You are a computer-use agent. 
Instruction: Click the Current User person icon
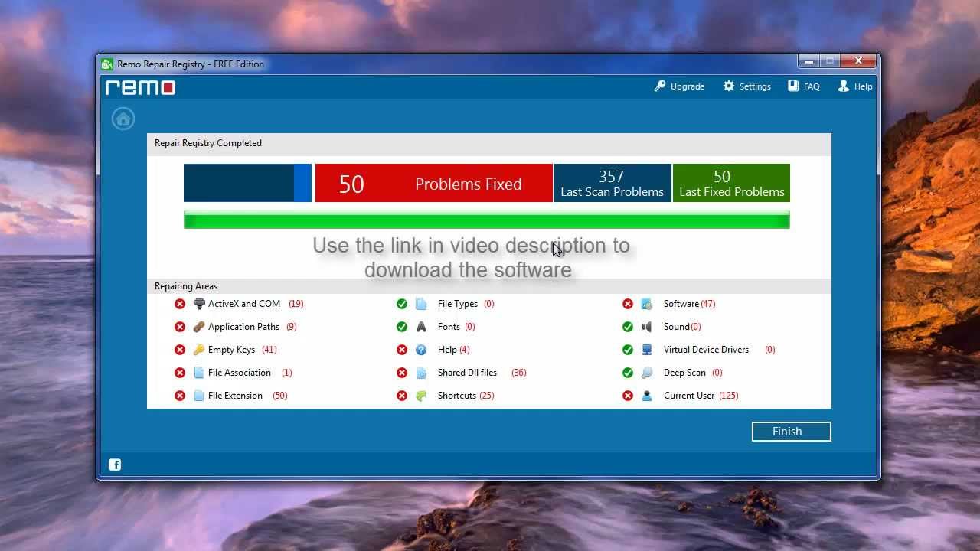coord(647,396)
